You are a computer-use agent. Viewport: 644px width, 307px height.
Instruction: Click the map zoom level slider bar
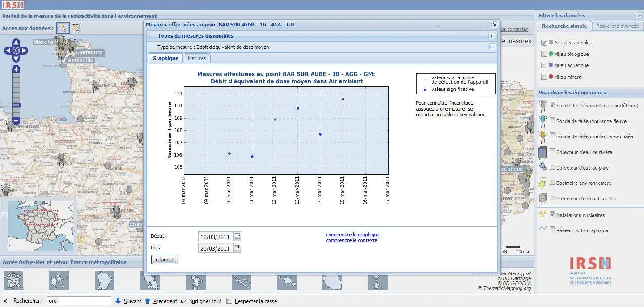click(16, 95)
